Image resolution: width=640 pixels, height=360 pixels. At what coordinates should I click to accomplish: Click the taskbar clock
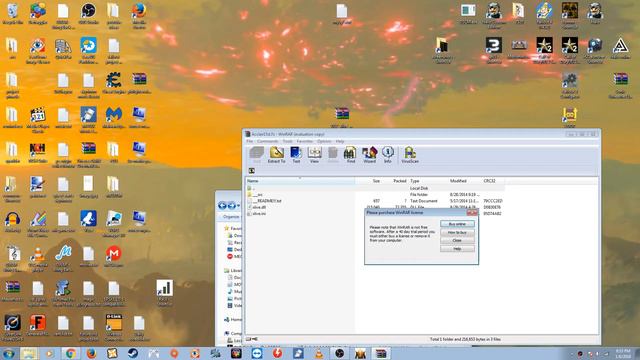point(622,353)
